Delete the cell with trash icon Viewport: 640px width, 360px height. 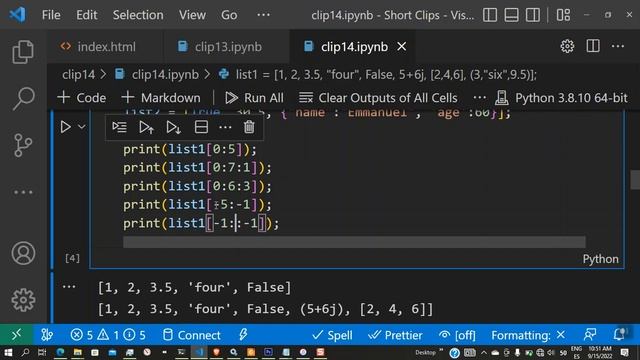coord(249,127)
